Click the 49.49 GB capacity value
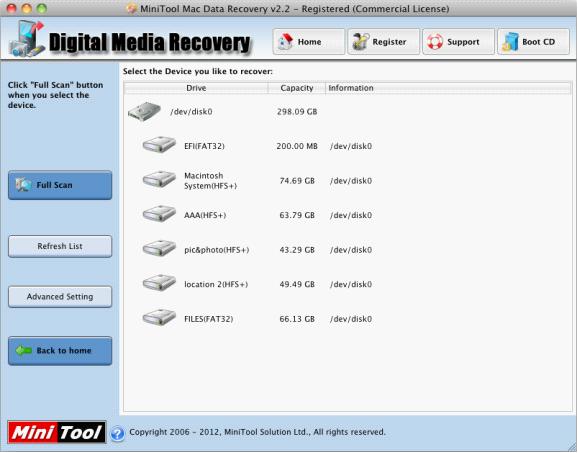Viewport: 578px width, 453px height. coord(297,284)
